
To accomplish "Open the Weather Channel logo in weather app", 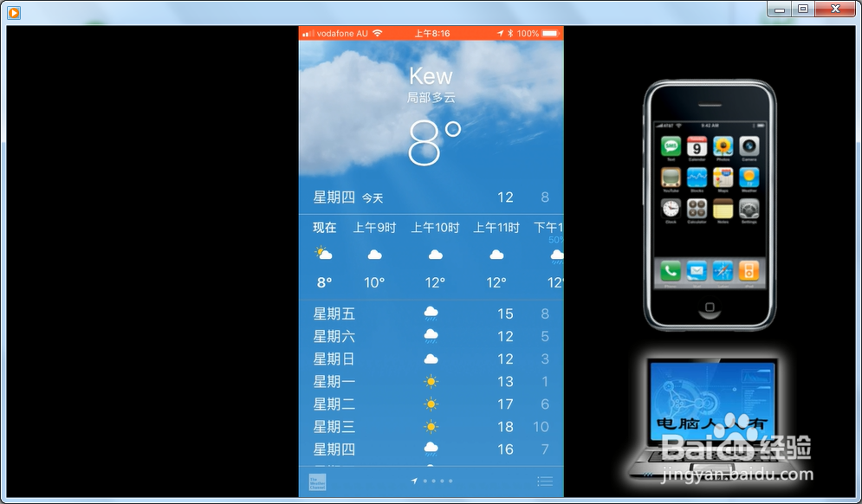I will pos(318,482).
